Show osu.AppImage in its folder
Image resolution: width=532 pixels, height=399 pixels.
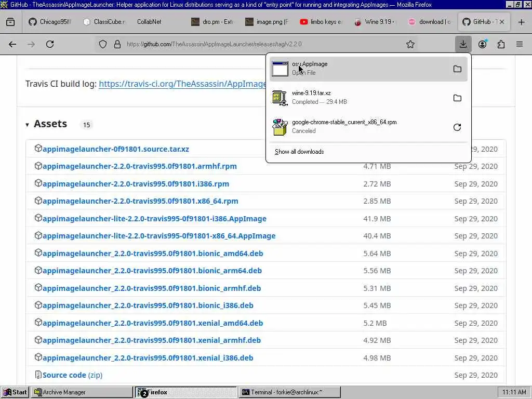pyautogui.click(x=457, y=69)
